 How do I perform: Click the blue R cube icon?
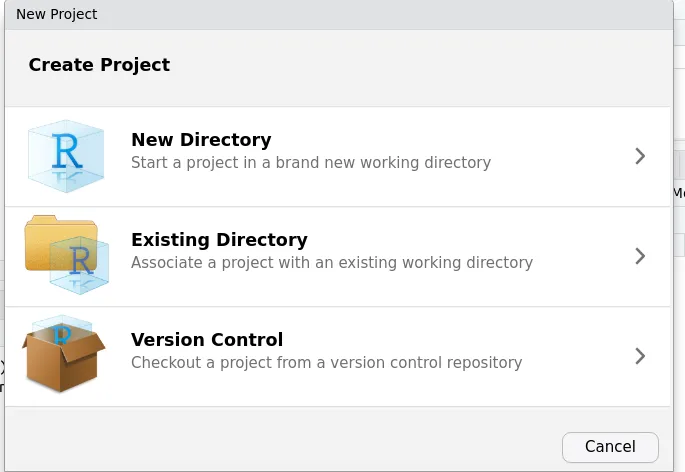(66, 156)
